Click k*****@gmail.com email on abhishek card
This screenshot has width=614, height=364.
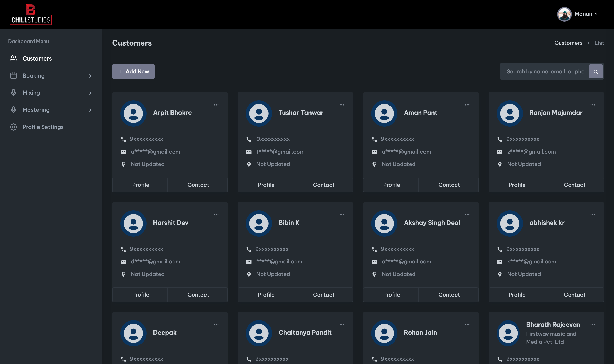tap(532, 262)
